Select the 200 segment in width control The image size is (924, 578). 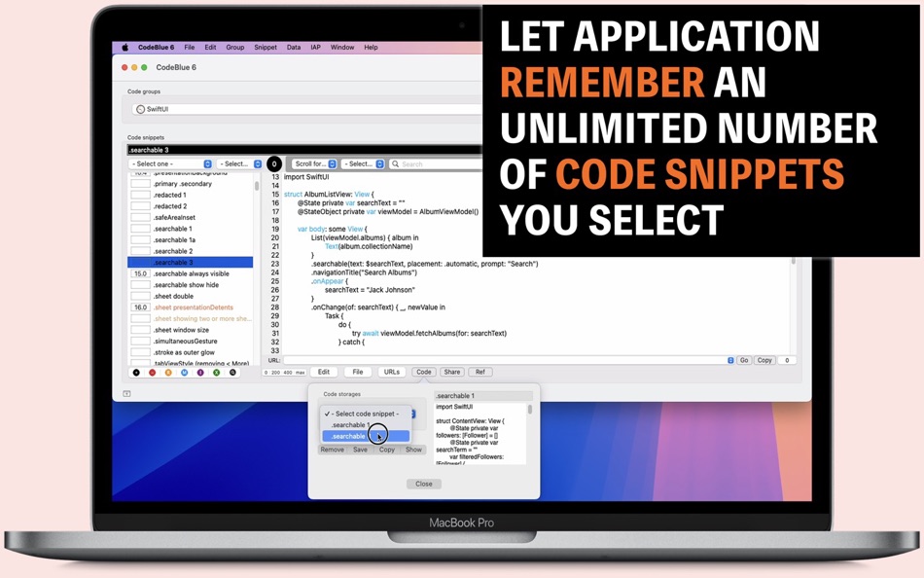pyautogui.click(x=276, y=373)
